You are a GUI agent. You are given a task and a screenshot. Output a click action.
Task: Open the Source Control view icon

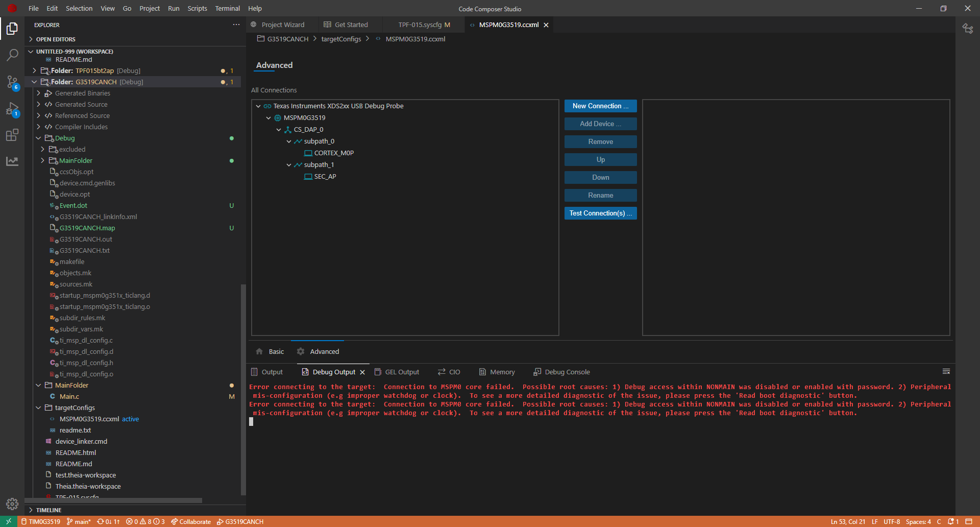coord(12,82)
